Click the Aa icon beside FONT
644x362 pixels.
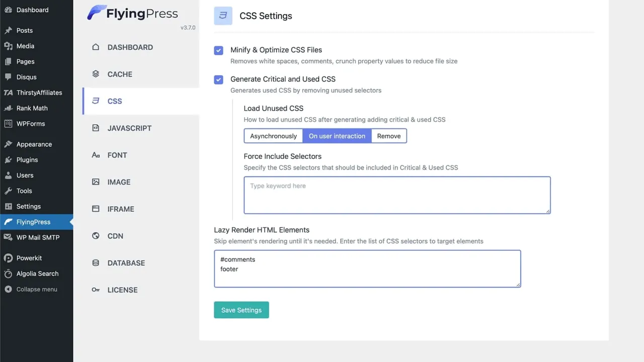(x=96, y=155)
